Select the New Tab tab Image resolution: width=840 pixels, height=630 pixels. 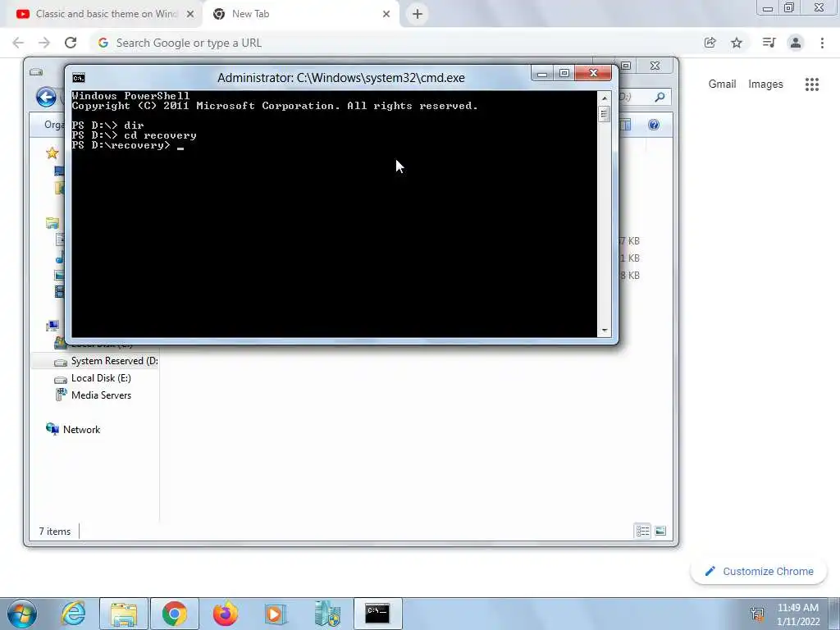300,14
